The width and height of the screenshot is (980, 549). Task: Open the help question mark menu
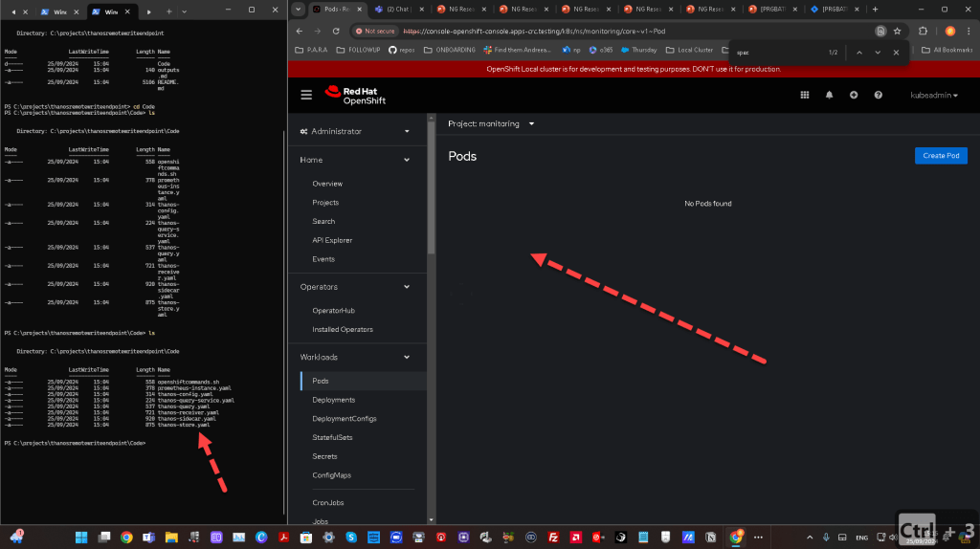879,95
